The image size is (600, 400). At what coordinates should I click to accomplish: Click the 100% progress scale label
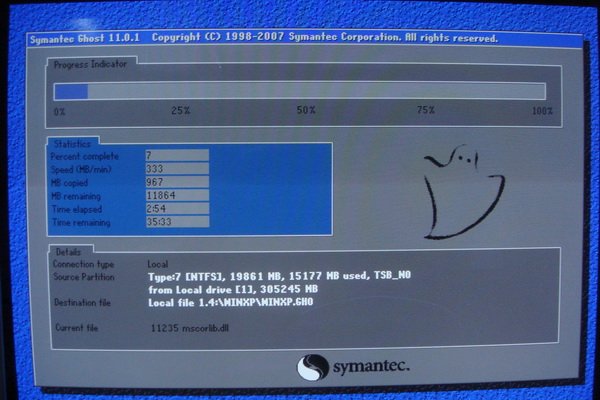click(542, 111)
